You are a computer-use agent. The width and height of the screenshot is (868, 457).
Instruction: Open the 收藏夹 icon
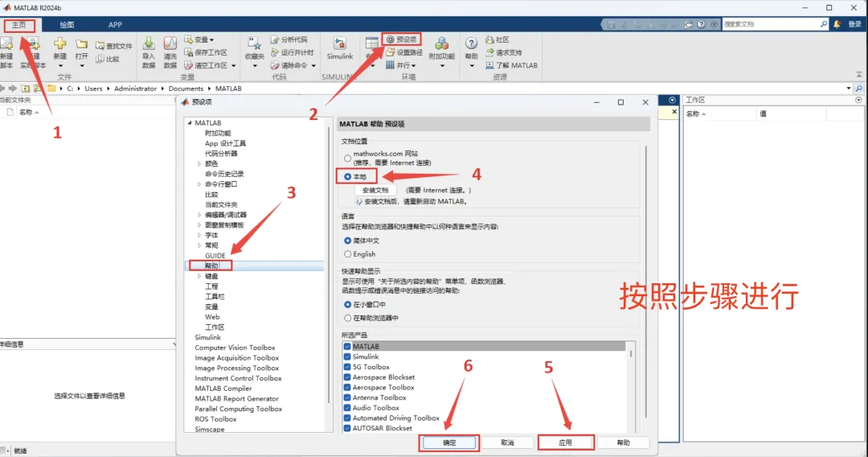coord(254,44)
